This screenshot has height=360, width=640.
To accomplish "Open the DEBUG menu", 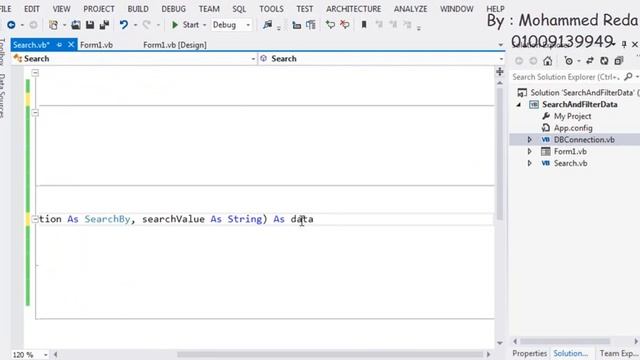I will pos(173,9).
